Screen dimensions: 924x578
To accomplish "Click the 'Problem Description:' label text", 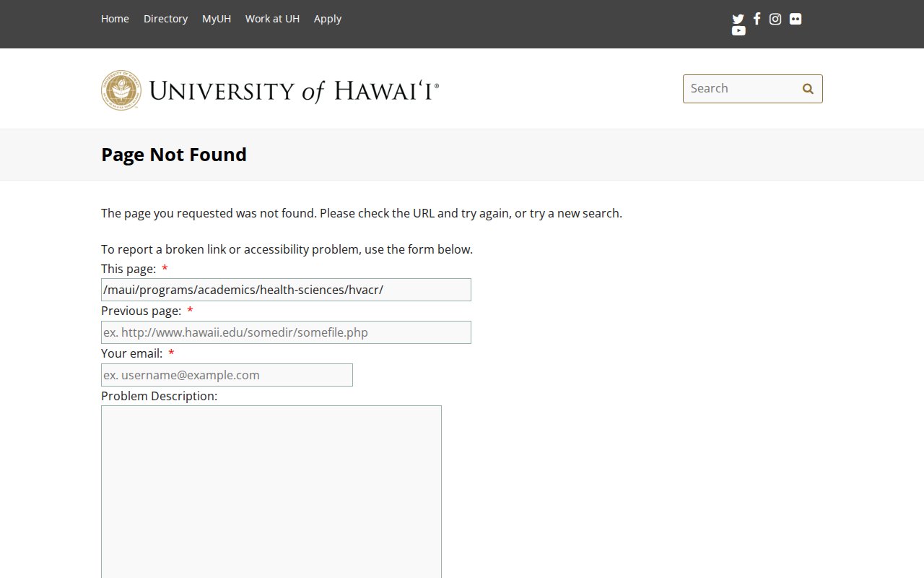I will point(159,396).
